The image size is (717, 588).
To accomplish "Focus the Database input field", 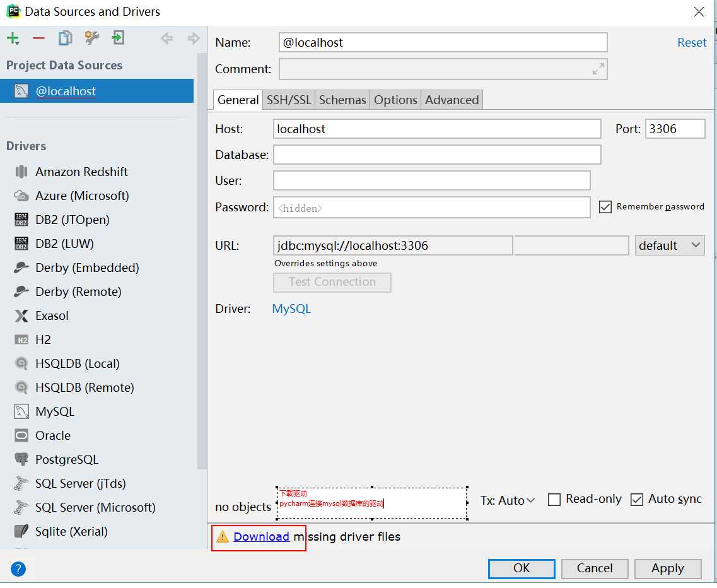I will point(436,155).
